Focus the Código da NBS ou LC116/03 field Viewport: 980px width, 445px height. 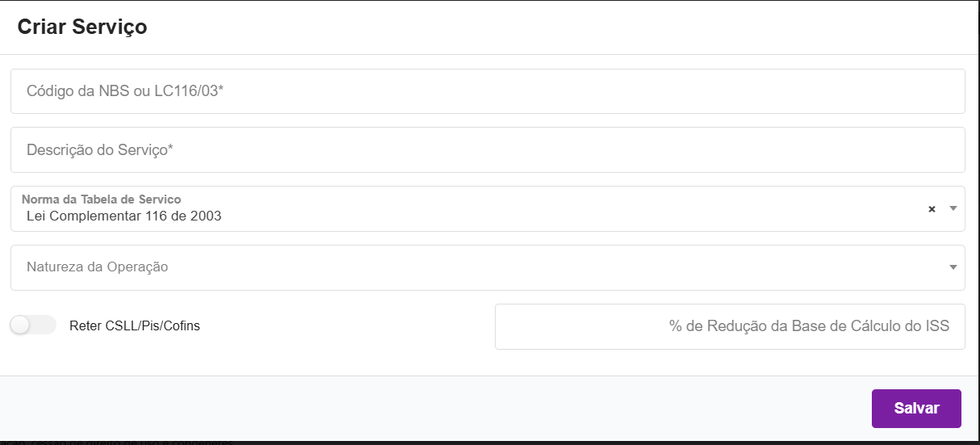(488, 91)
